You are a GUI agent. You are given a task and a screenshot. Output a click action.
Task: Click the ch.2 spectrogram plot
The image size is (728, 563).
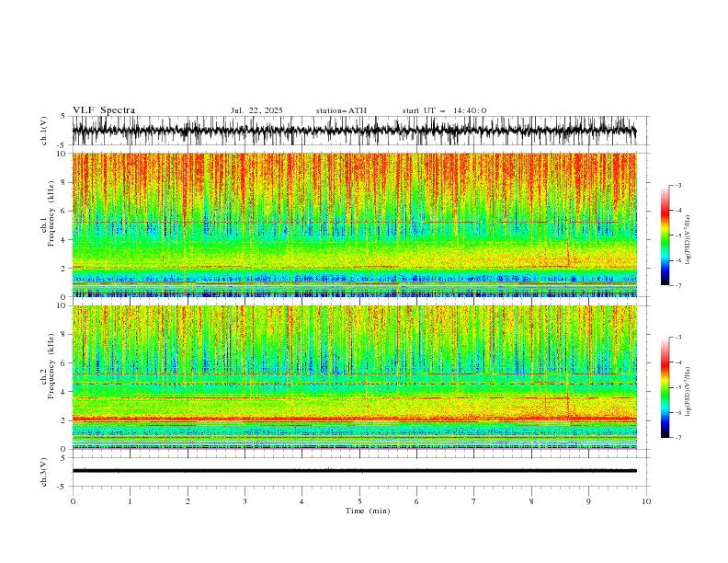tap(354, 377)
